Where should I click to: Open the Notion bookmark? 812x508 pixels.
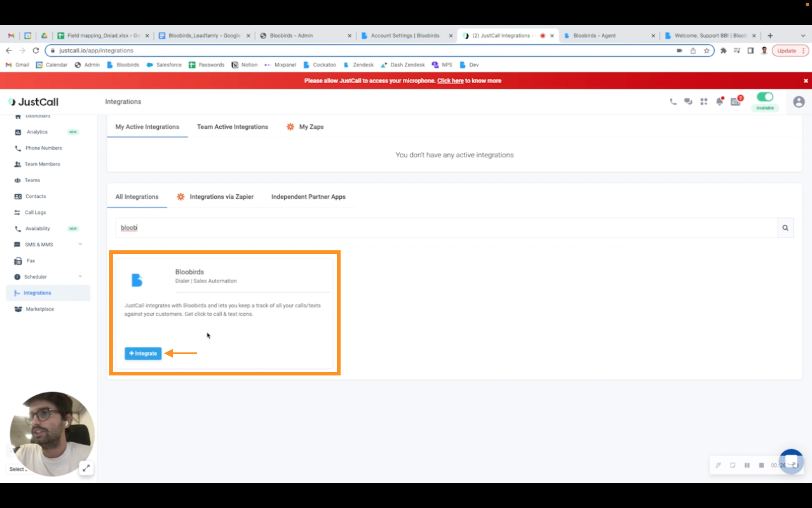click(x=245, y=65)
